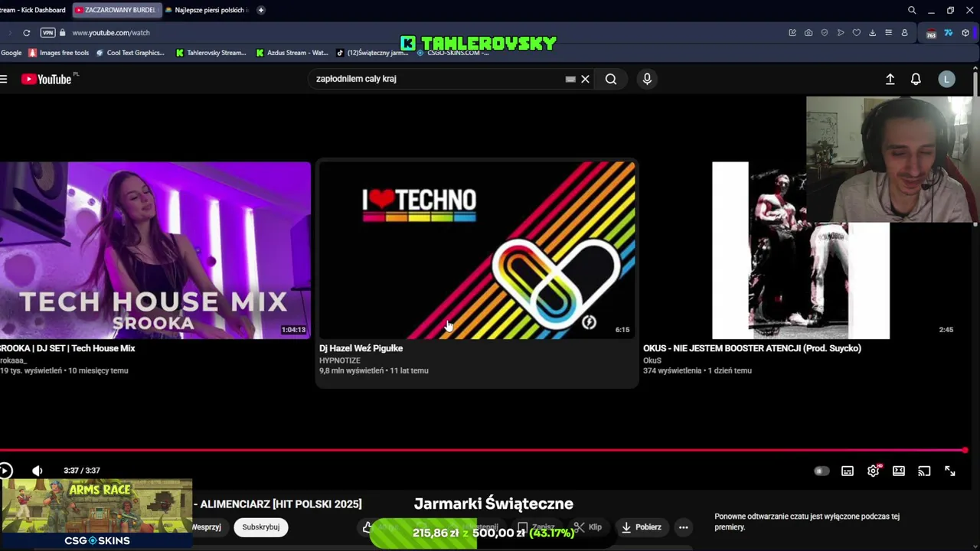The image size is (980, 551).
Task: Open the OkuS channel name
Action: pyautogui.click(x=652, y=360)
